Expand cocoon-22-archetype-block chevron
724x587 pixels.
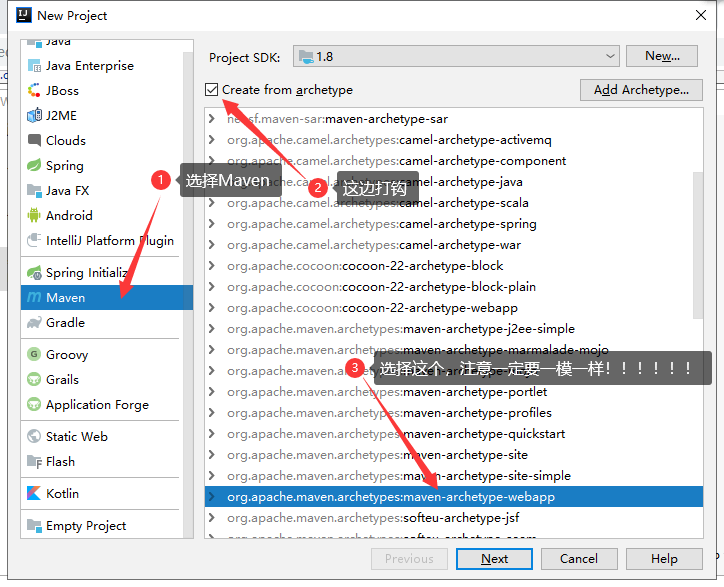point(212,266)
